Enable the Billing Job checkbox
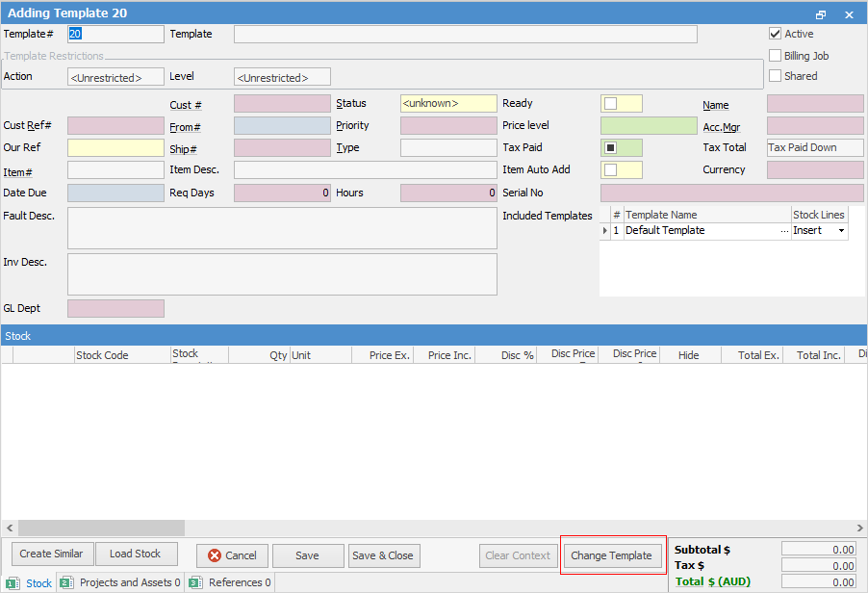This screenshot has width=868, height=593. point(776,56)
